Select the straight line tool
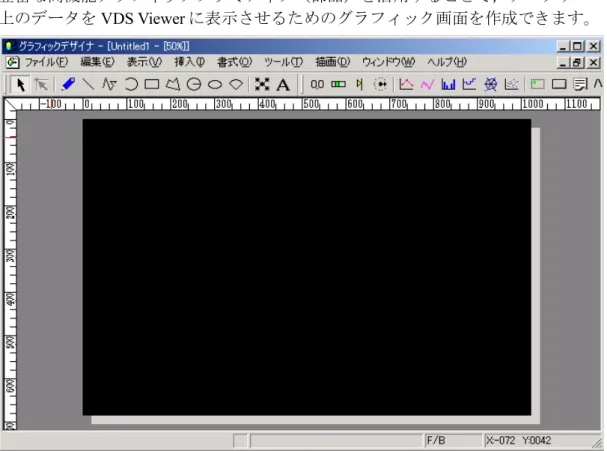The height and width of the screenshot is (451, 607). 89,84
